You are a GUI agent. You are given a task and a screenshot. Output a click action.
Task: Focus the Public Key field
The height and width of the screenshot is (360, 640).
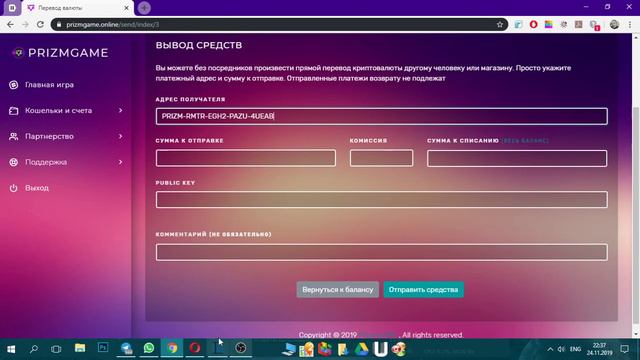(x=382, y=200)
